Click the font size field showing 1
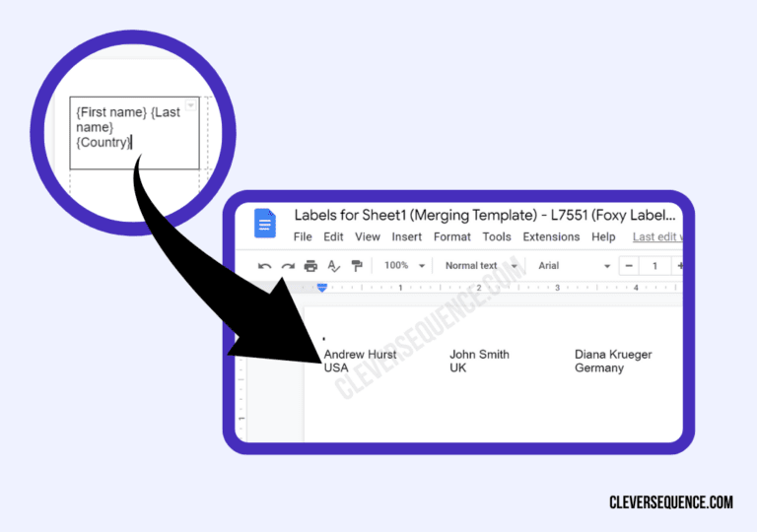The width and height of the screenshot is (757, 532). (x=654, y=266)
